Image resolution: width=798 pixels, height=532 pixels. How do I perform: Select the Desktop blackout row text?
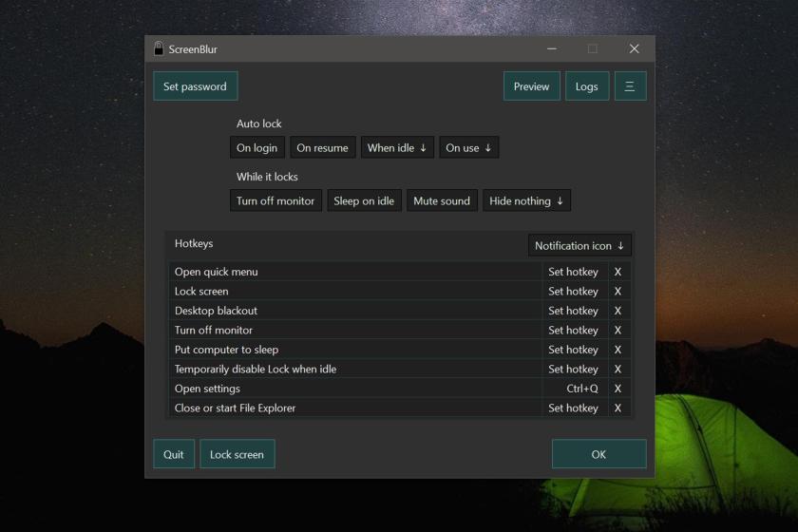pos(216,311)
